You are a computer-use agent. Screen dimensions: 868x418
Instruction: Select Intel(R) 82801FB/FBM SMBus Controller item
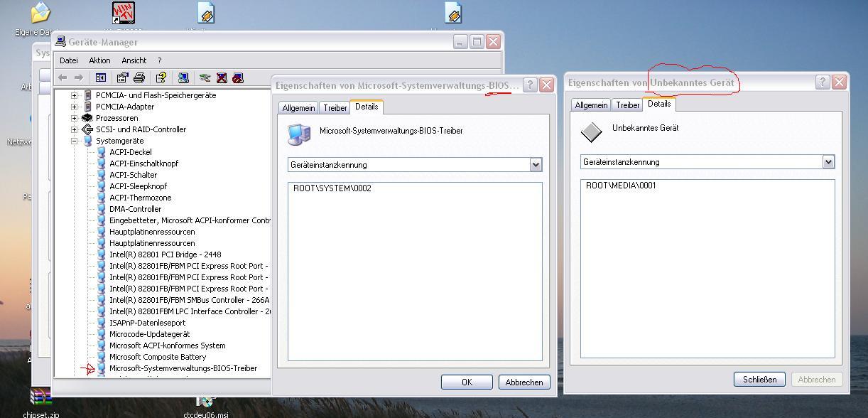pyautogui.click(x=189, y=300)
